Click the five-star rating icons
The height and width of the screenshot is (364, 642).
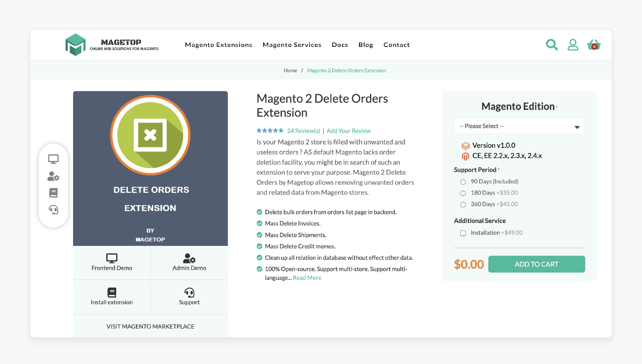tap(270, 131)
